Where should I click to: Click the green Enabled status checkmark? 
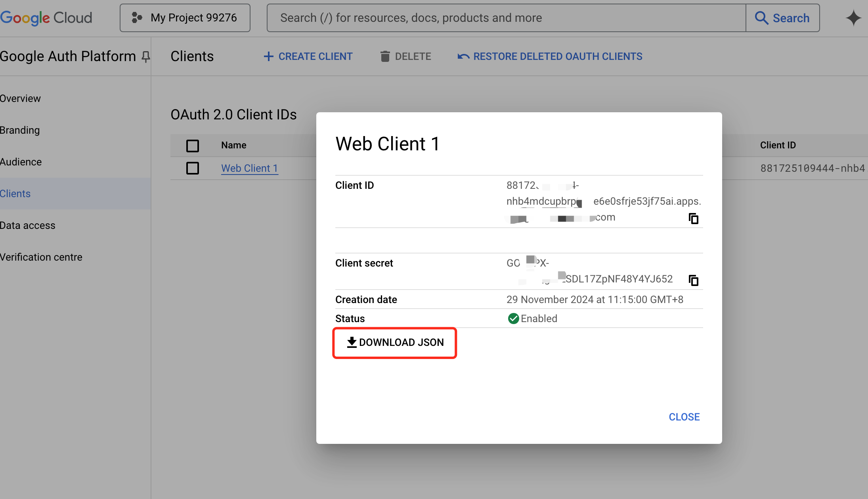click(x=513, y=319)
